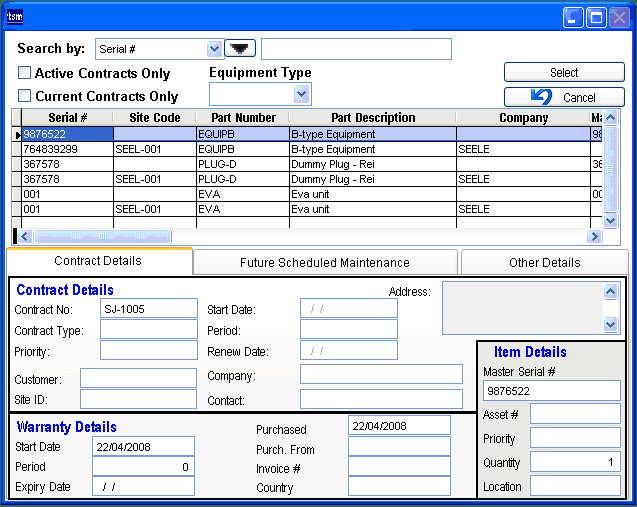Click the black down-arrow search filter button

click(240, 48)
